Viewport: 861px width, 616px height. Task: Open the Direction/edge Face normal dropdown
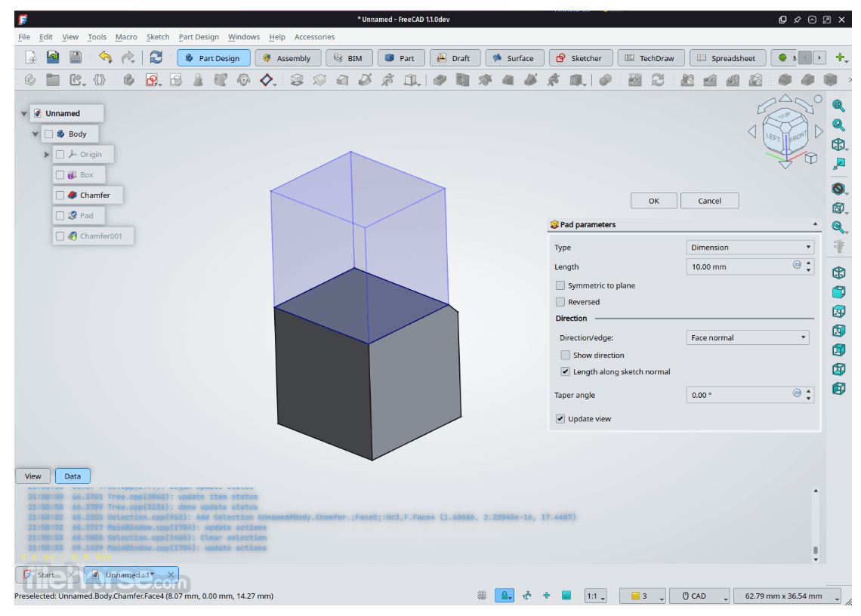(x=748, y=337)
